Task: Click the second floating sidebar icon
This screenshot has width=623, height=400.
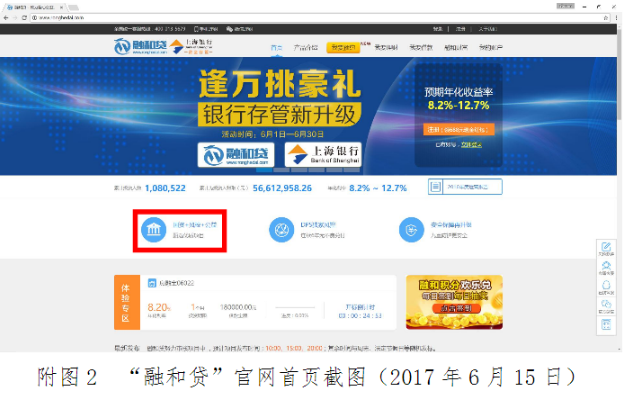Action: (x=606, y=268)
